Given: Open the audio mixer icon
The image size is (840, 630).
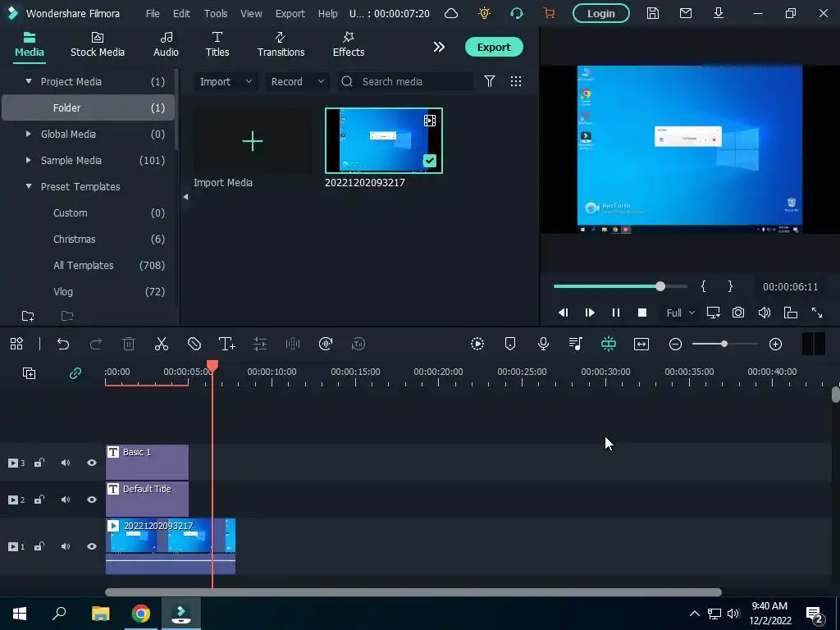Looking at the screenshot, I should 575,344.
